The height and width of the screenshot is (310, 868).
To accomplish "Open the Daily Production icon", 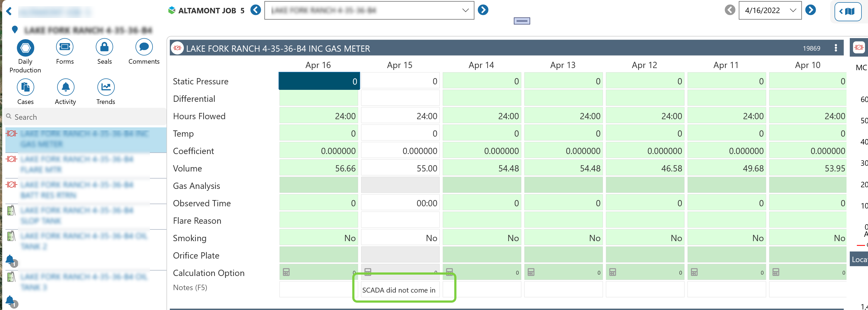I will pos(25,48).
